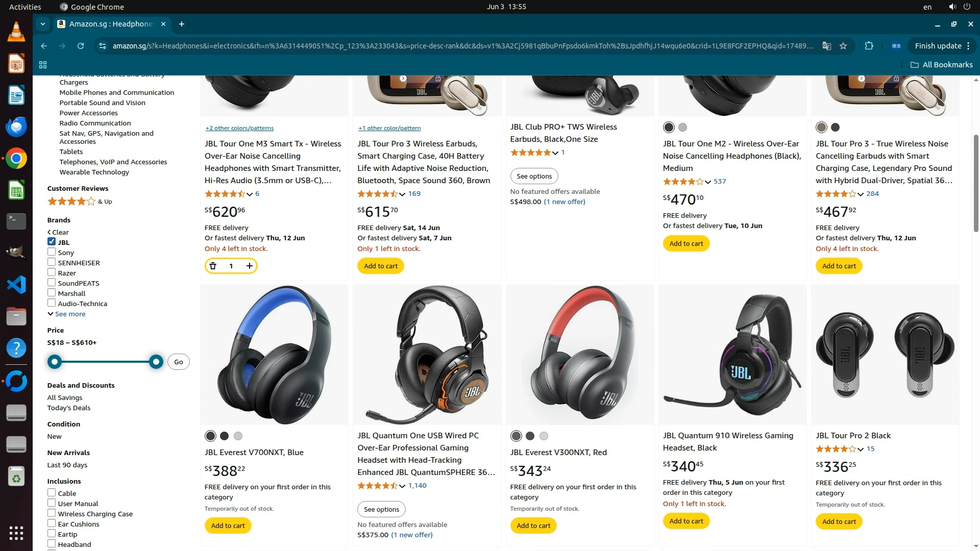Reload the page with the refresh icon

[x=81, y=46]
